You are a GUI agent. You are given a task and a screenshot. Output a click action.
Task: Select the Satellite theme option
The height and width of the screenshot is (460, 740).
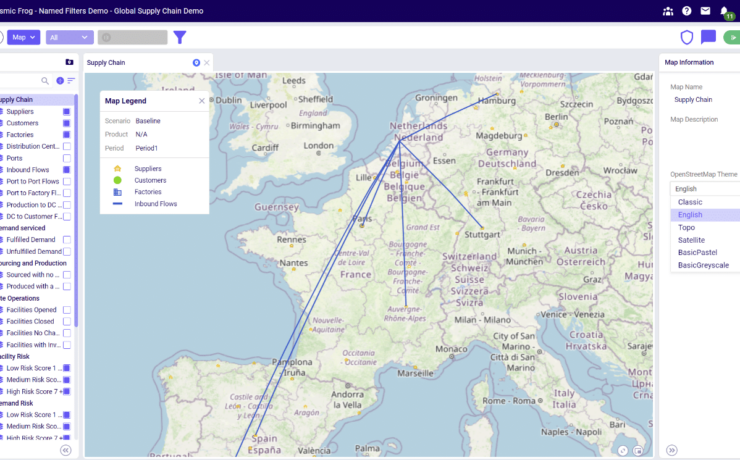[x=691, y=240]
